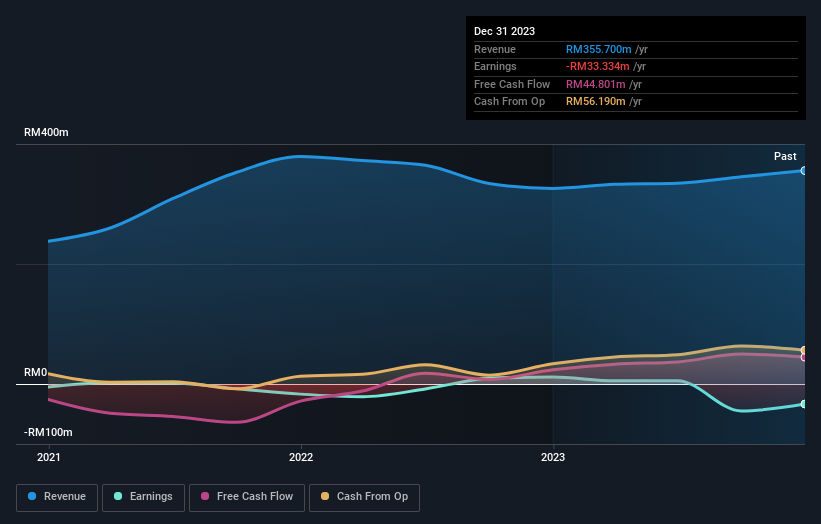The height and width of the screenshot is (524, 821).
Task: Toggle the Cash From Op legend button
Action: (364, 497)
